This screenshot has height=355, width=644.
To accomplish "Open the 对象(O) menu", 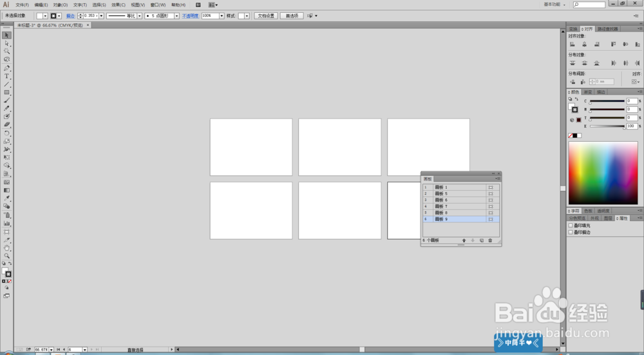I will point(61,5).
